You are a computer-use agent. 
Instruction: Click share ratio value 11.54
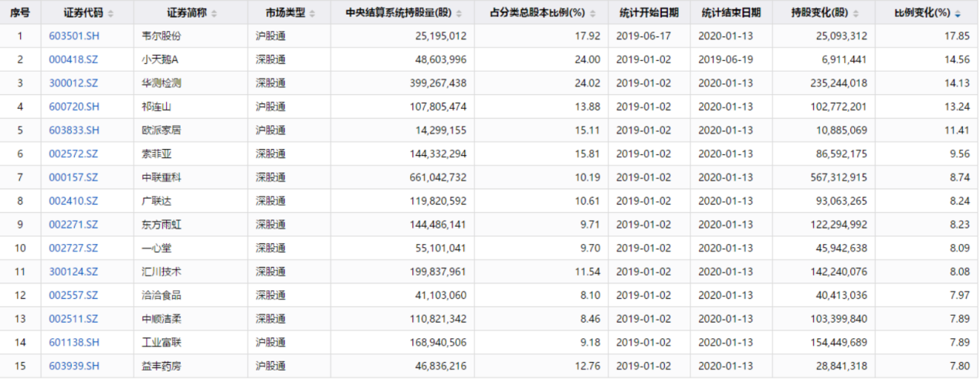tap(588, 272)
